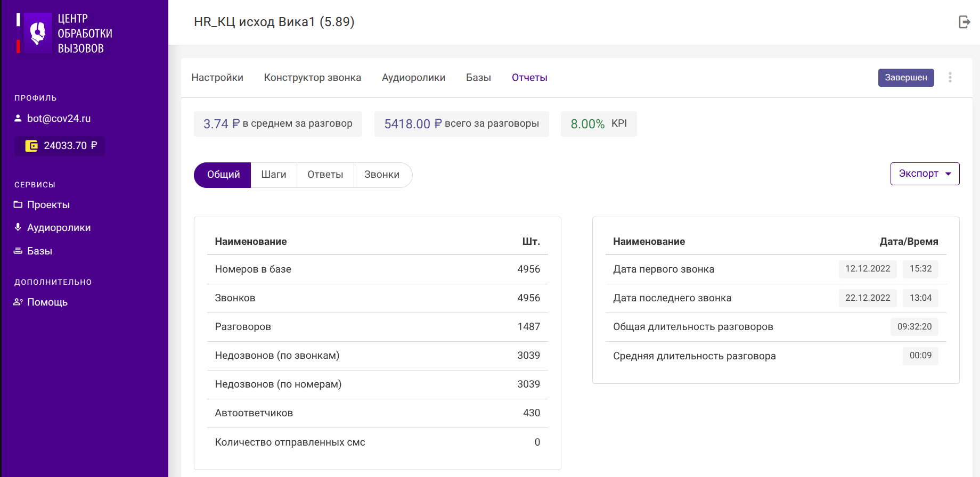Screen dimensions: 980x477
Task: Open the Аудиоролики tab in project navigation
Action: point(414,78)
